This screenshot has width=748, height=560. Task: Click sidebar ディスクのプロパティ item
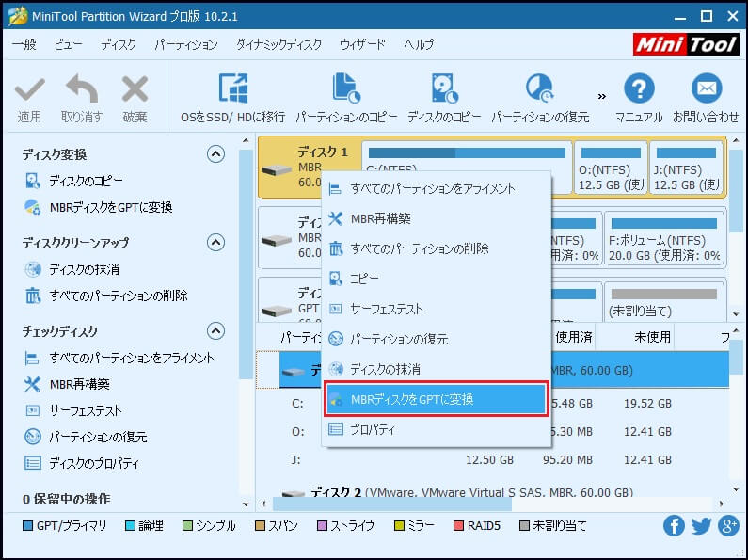tap(82, 463)
